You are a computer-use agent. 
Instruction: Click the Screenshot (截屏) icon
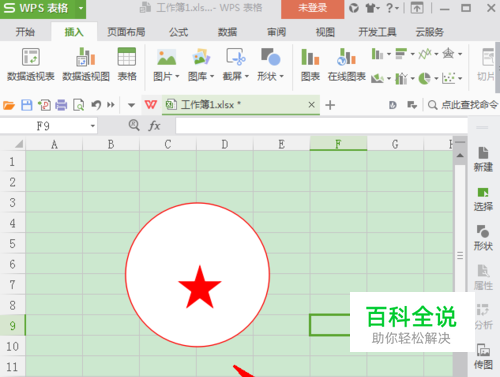click(x=236, y=57)
